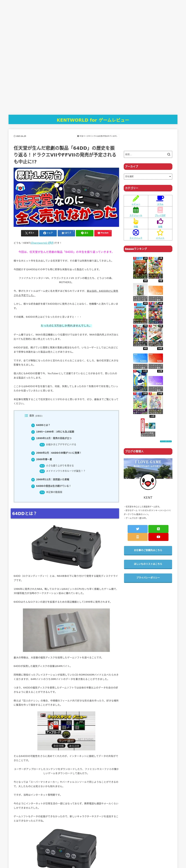The width and height of the screenshot is (186, 868).
Task: Jump to TOC entry メイドインワリオのルーツが誕生！？
Action: pyautogui.click(x=65, y=471)
